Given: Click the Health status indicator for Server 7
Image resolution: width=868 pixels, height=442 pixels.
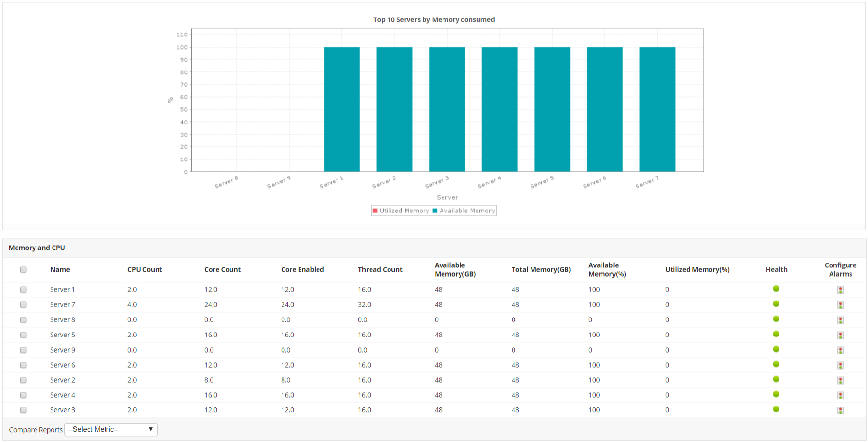Looking at the screenshot, I should pos(776,304).
